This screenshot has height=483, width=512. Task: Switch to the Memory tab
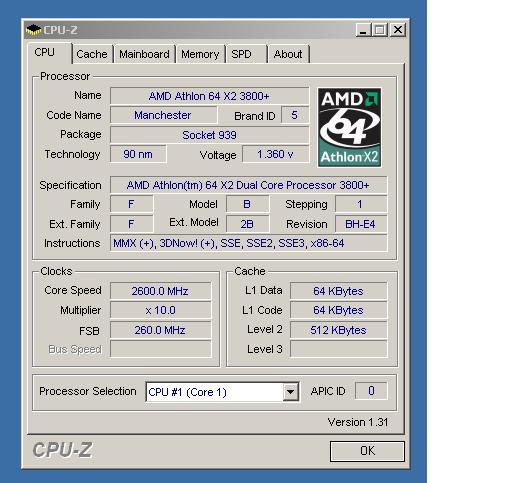tap(200, 54)
